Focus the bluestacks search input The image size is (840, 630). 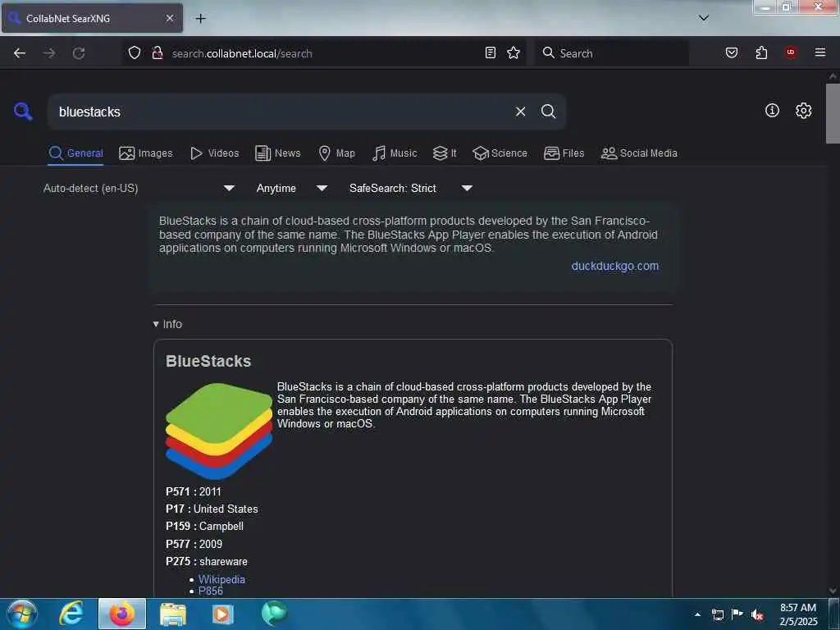click(279, 112)
